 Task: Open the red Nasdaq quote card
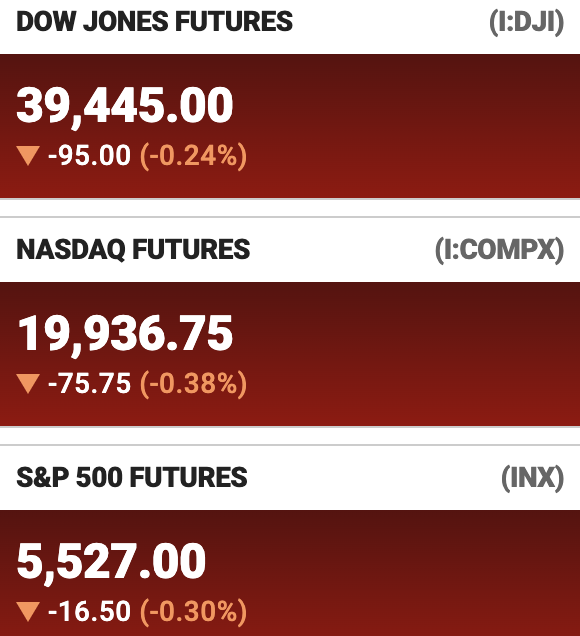click(290, 354)
